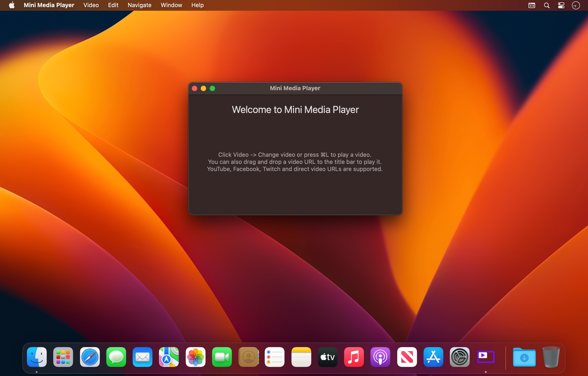The image size is (588, 376).
Task: Click the Mini Media Player window title
Action: (x=295, y=88)
